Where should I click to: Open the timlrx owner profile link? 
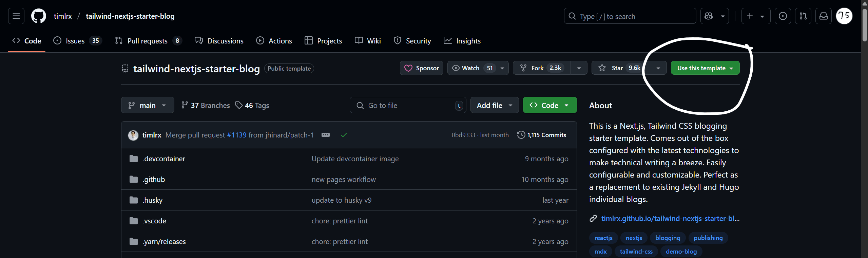click(63, 16)
